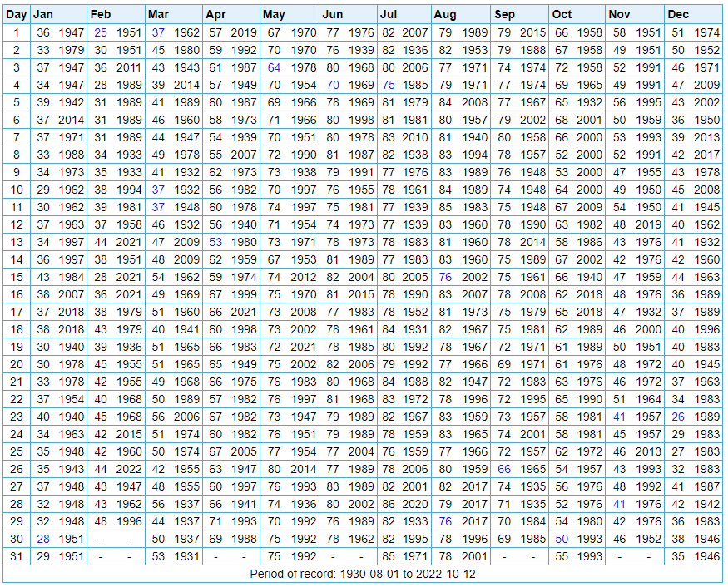Click the 86 value in July row 28

click(x=389, y=504)
